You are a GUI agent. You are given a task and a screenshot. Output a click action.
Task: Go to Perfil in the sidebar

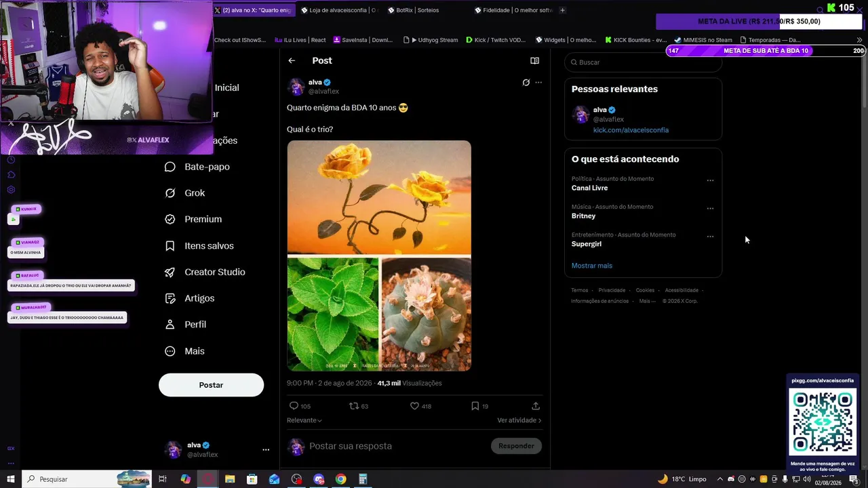186,325
